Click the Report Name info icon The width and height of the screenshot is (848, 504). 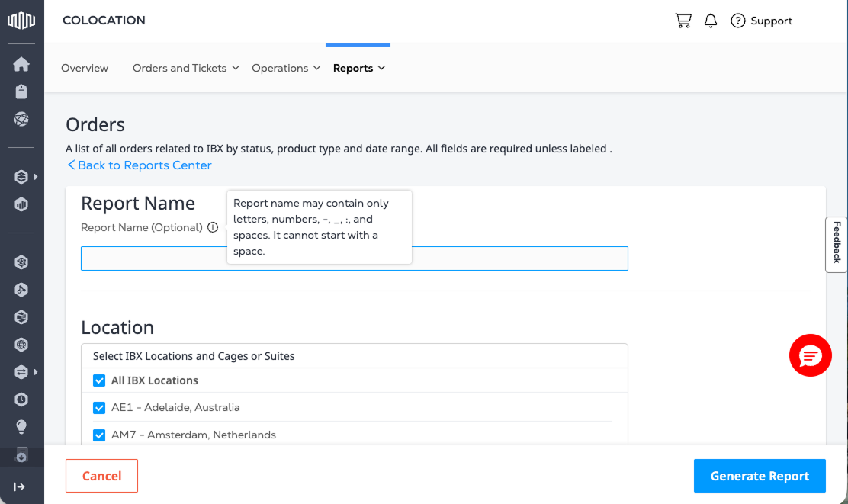click(x=213, y=228)
